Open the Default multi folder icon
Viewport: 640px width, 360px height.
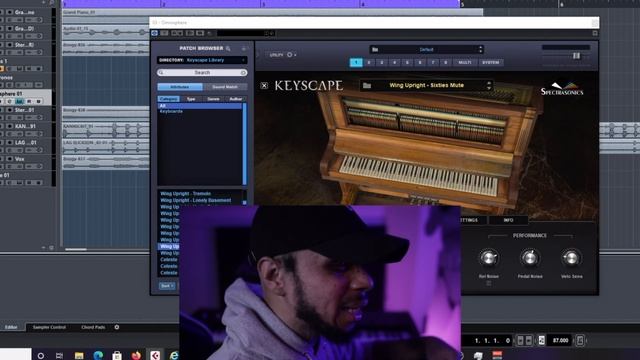pyautogui.click(x=375, y=50)
